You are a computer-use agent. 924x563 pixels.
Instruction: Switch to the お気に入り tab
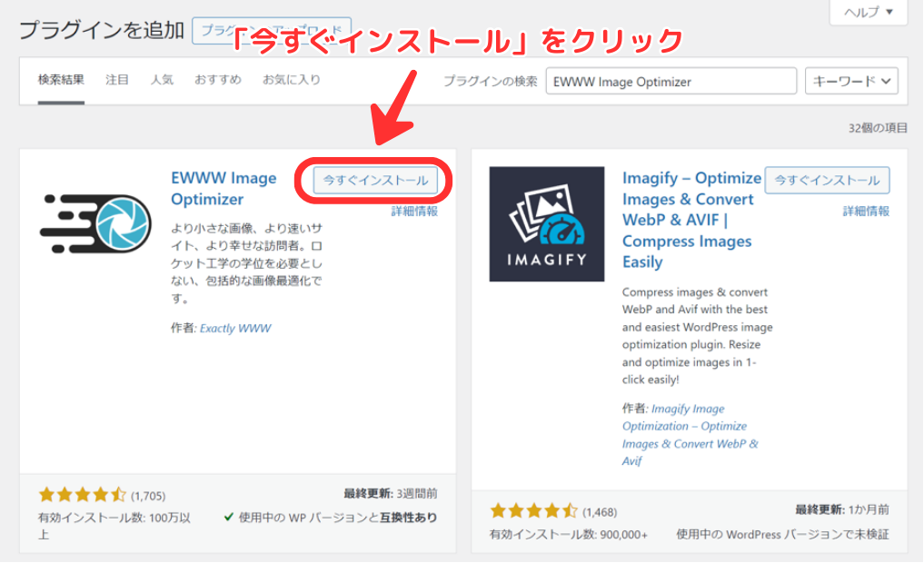(291, 80)
